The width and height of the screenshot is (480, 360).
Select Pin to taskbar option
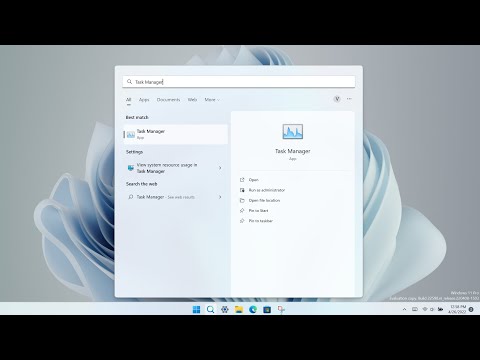[x=261, y=221]
